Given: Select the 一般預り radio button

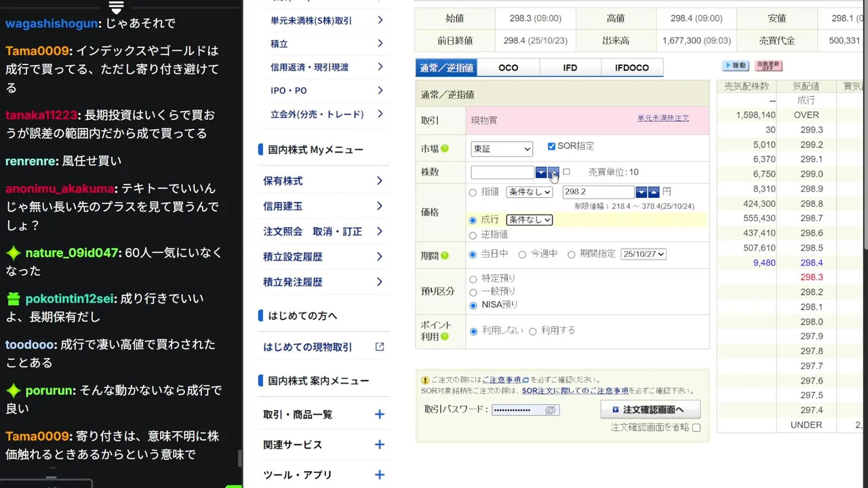Looking at the screenshot, I should point(473,292).
